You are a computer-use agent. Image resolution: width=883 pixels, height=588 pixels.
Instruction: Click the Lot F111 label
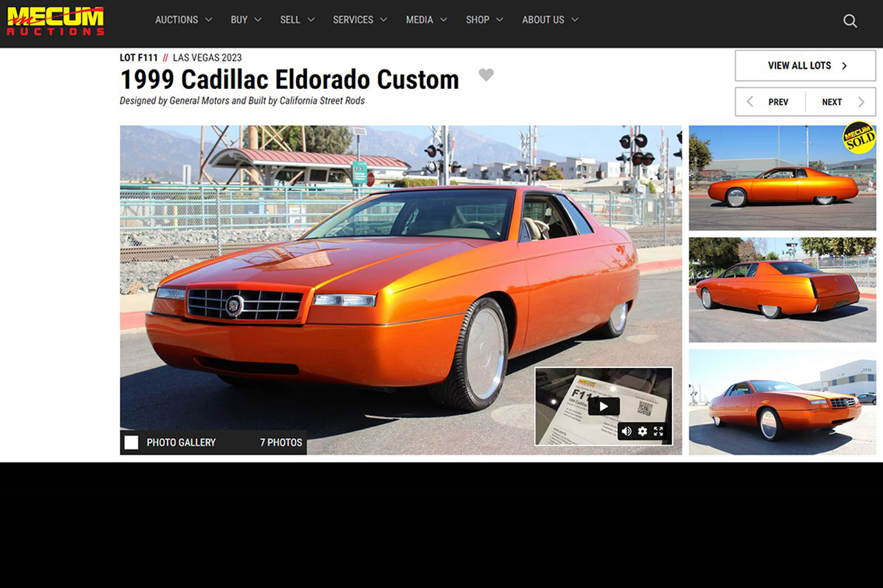click(139, 58)
